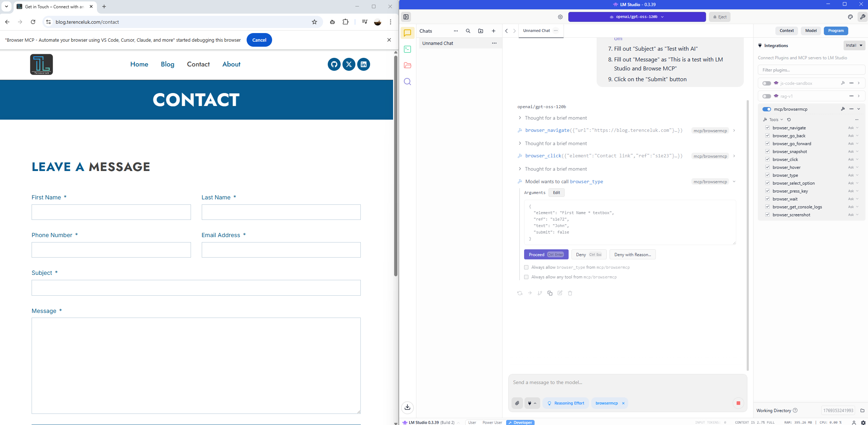
Task: Click the Discover magnifier sidebar icon
Action: point(407,82)
